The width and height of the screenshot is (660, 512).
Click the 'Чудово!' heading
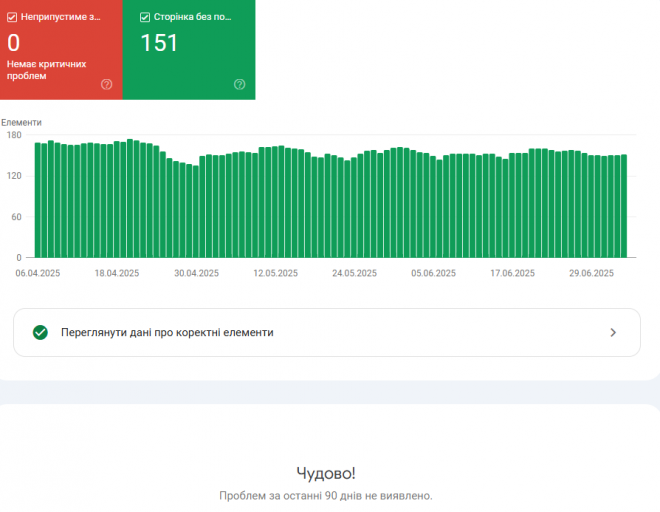326,473
